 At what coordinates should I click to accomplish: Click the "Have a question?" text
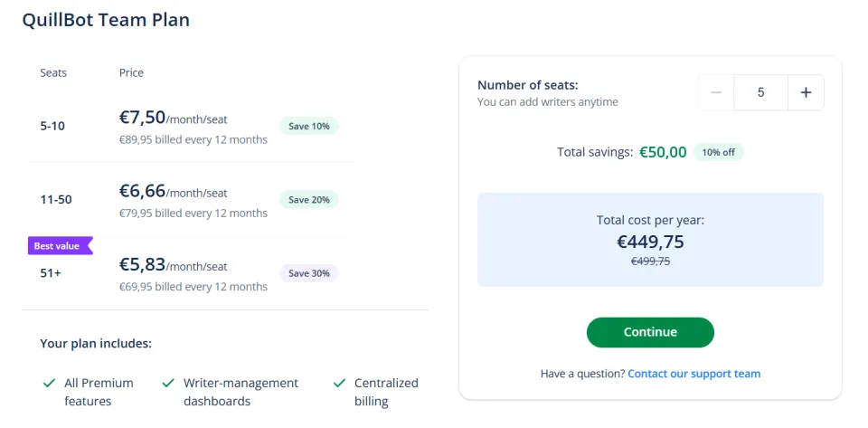(582, 374)
